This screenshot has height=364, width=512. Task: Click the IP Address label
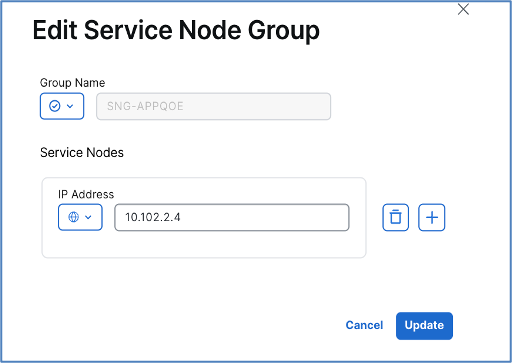pos(86,194)
